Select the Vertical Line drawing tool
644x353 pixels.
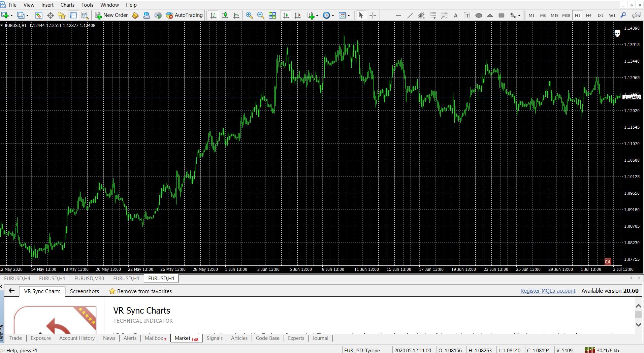[387, 15]
